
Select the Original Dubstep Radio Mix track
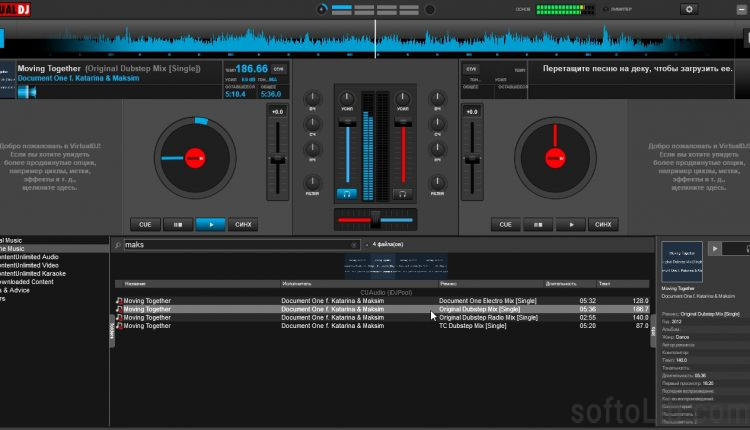point(382,318)
